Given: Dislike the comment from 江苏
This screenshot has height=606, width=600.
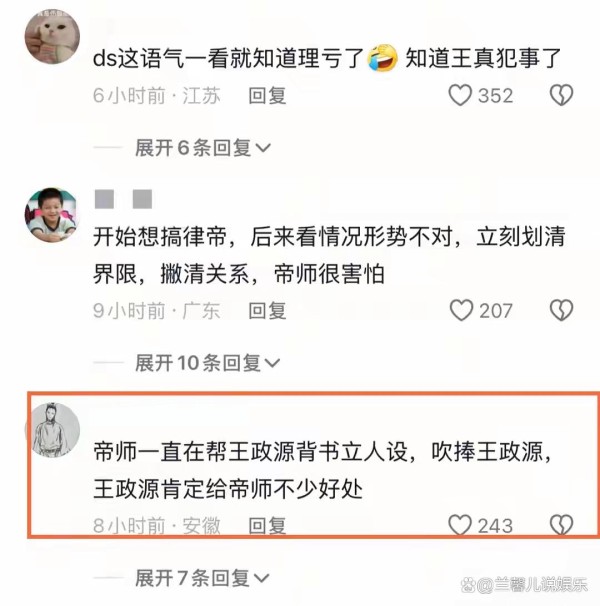Looking at the screenshot, I should 561,95.
